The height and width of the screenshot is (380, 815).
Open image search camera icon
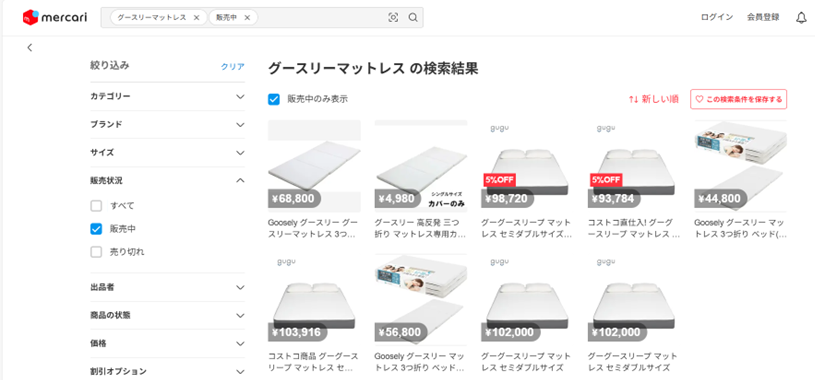pyautogui.click(x=393, y=18)
